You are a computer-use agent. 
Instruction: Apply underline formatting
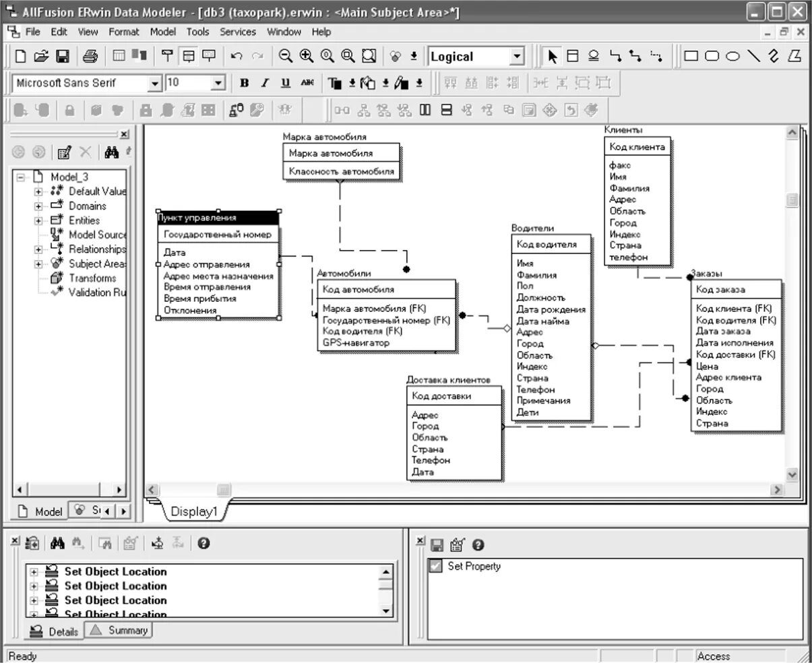point(286,83)
